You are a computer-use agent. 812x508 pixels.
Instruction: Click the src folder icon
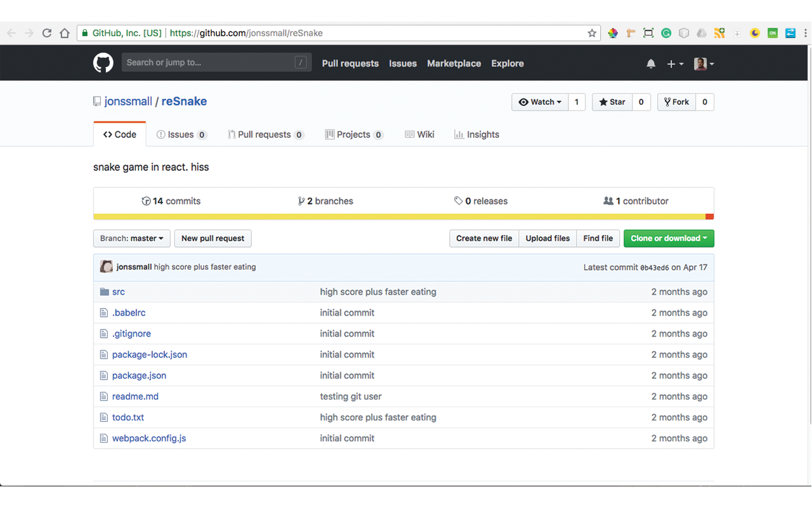click(x=105, y=292)
